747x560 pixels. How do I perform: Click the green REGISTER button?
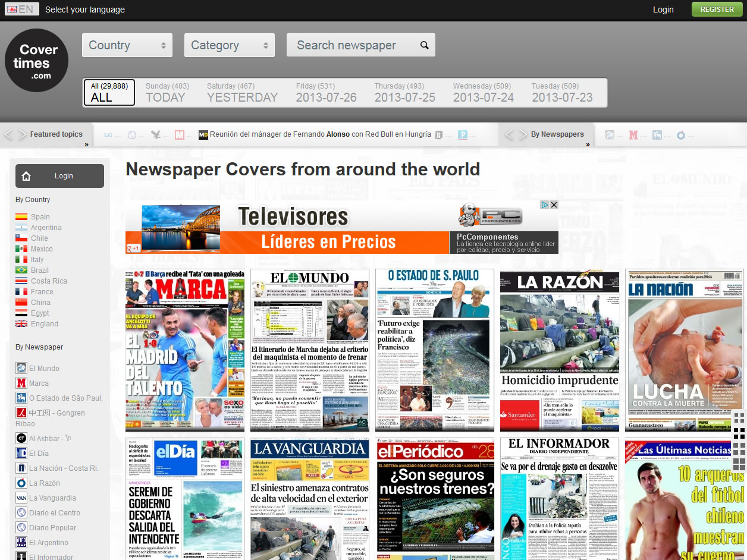[x=717, y=10]
